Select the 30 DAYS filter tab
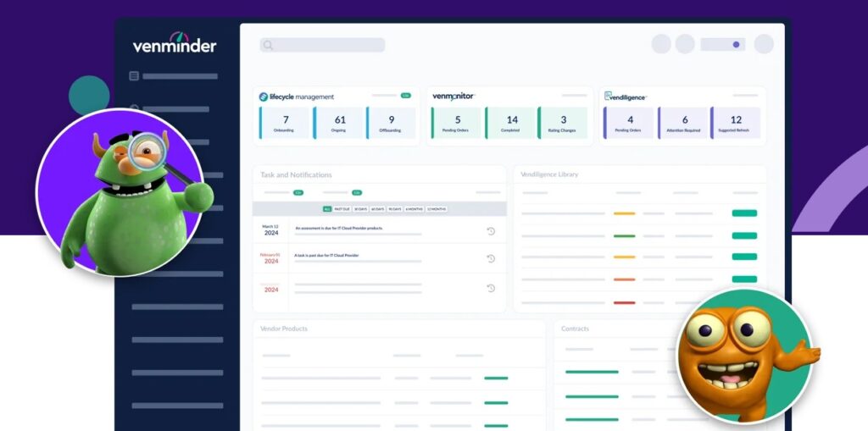The width and height of the screenshot is (868, 431). [x=360, y=209]
